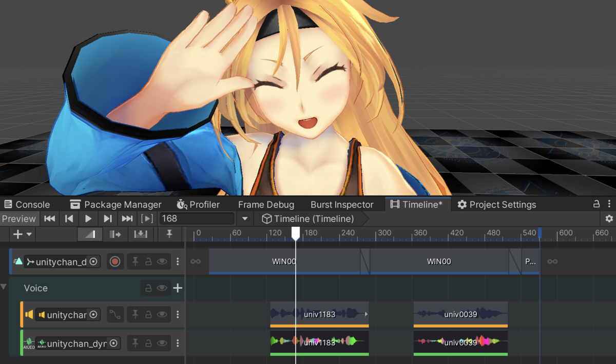Open the Frame Debug tab
This screenshot has width=616, height=364.
tap(266, 205)
